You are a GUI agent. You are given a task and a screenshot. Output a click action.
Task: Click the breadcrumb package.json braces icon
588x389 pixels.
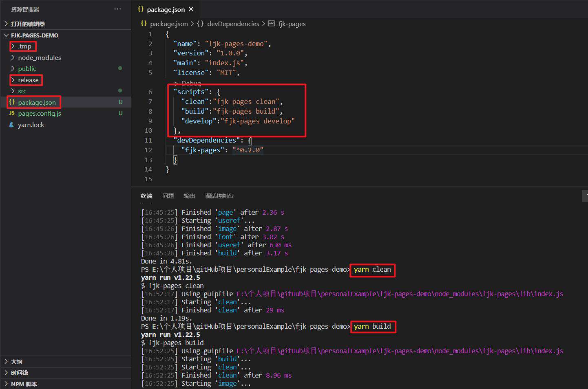144,24
